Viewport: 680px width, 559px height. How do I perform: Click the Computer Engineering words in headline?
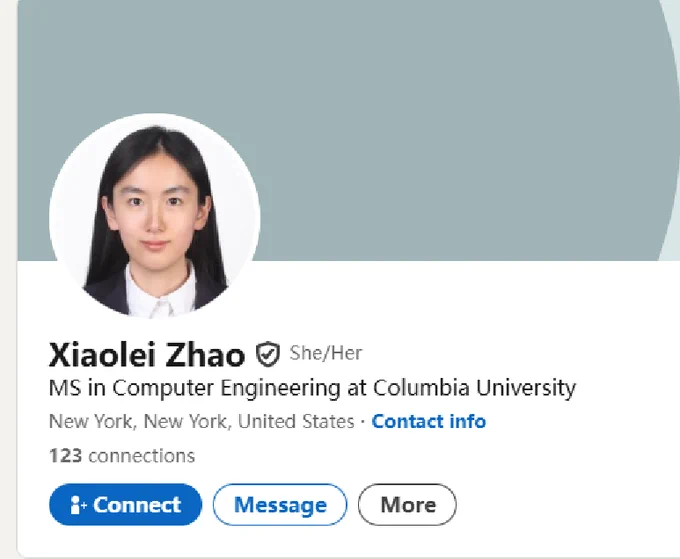[x=226, y=388]
